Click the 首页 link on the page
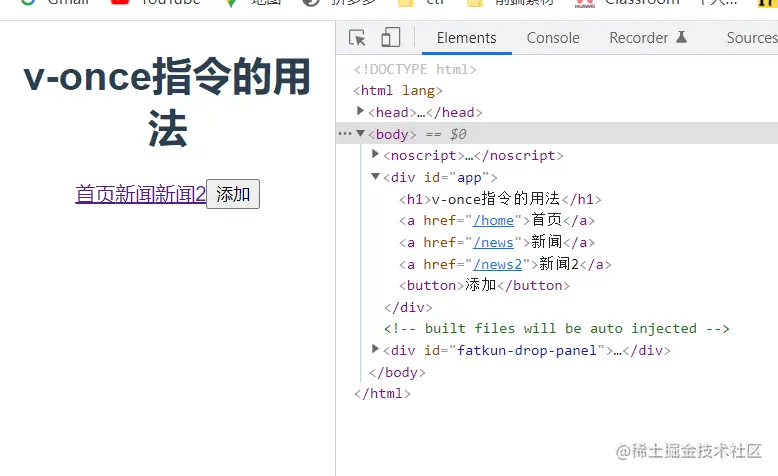The width and height of the screenshot is (778, 476). click(x=95, y=194)
